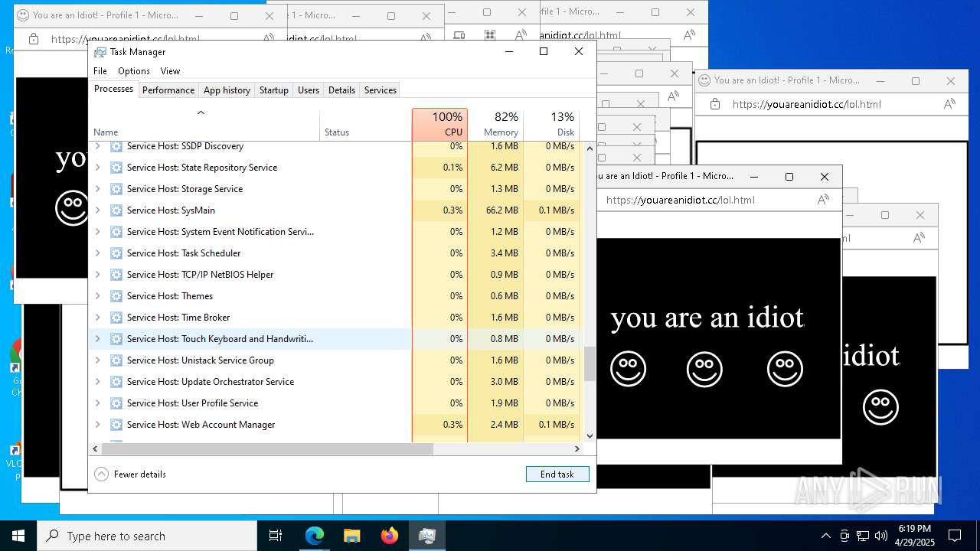Open the Windows Start menu
Viewport: 980px width, 551px height.
coord(18,536)
